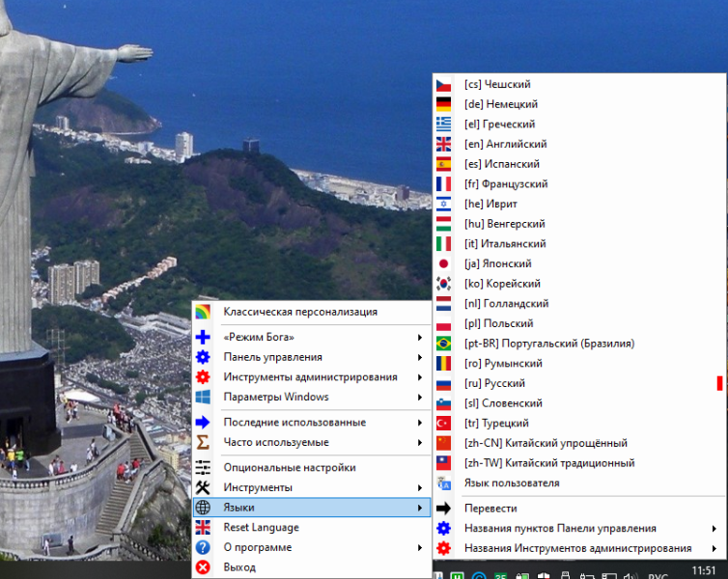This screenshot has height=579, width=728.
Task: Expand Инструменты администрирования submenu arrow
Action: point(420,377)
